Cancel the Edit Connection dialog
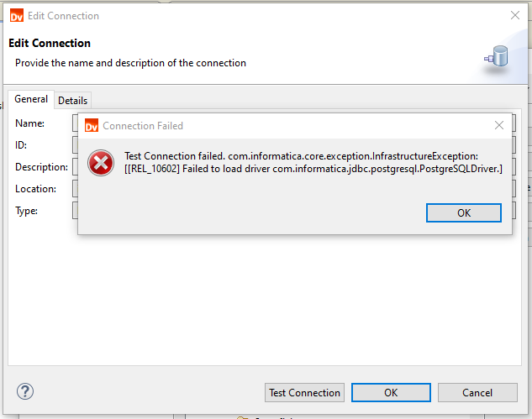The height and width of the screenshot is (419, 532). [x=477, y=393]
